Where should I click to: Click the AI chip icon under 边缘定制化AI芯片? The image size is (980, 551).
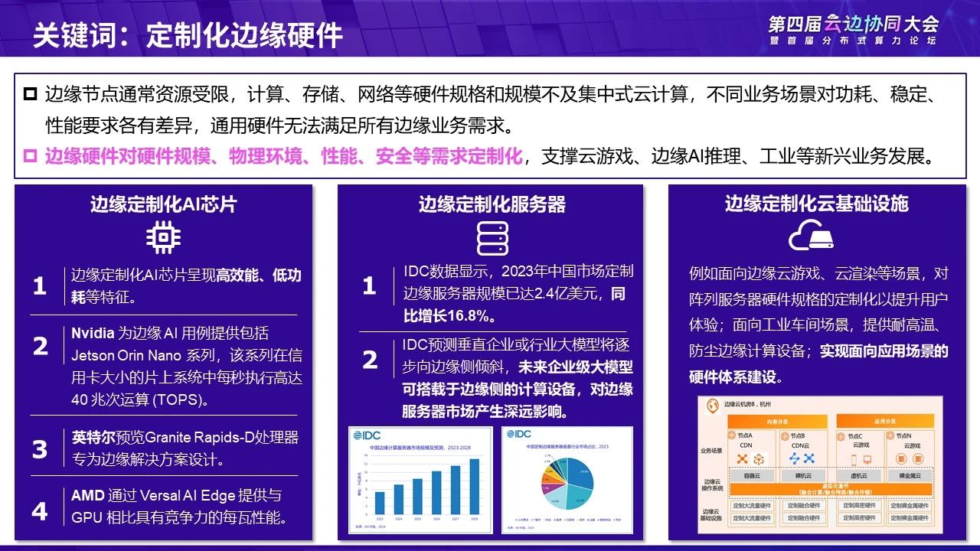point(164,237)
